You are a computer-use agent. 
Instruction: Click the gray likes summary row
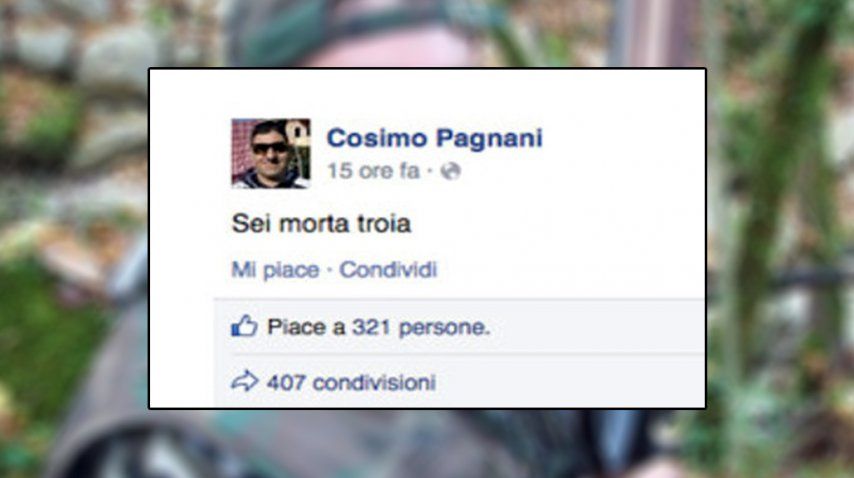click(x=459, y=327)
